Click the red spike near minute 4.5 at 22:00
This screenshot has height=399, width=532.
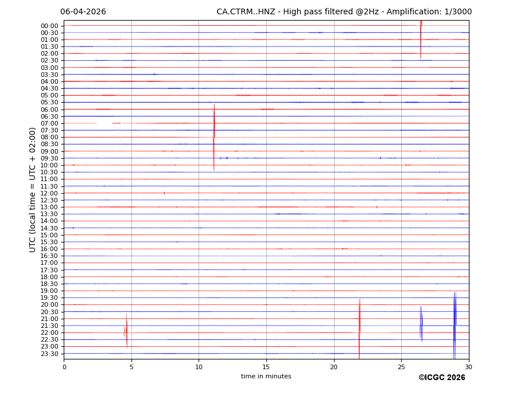point(126,331)
